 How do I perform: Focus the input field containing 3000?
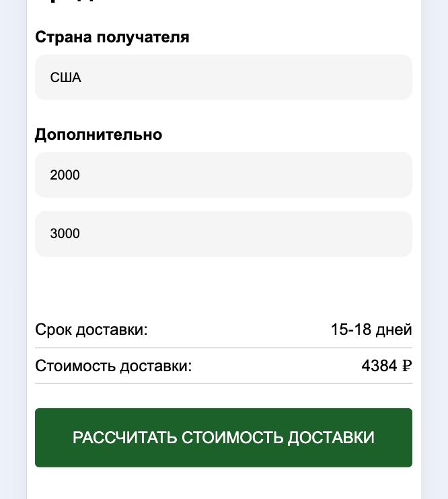(x=223, y=233)
